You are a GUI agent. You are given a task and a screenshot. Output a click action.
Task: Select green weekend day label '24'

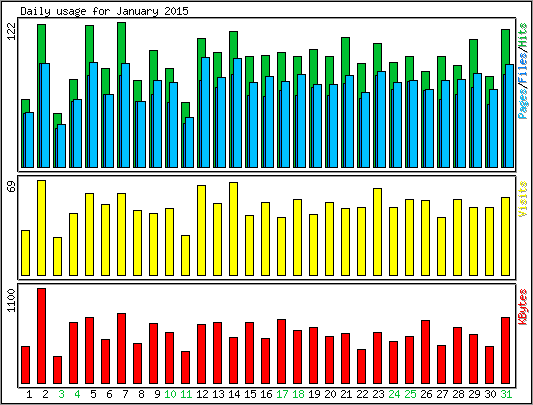[x=394, y=394]
